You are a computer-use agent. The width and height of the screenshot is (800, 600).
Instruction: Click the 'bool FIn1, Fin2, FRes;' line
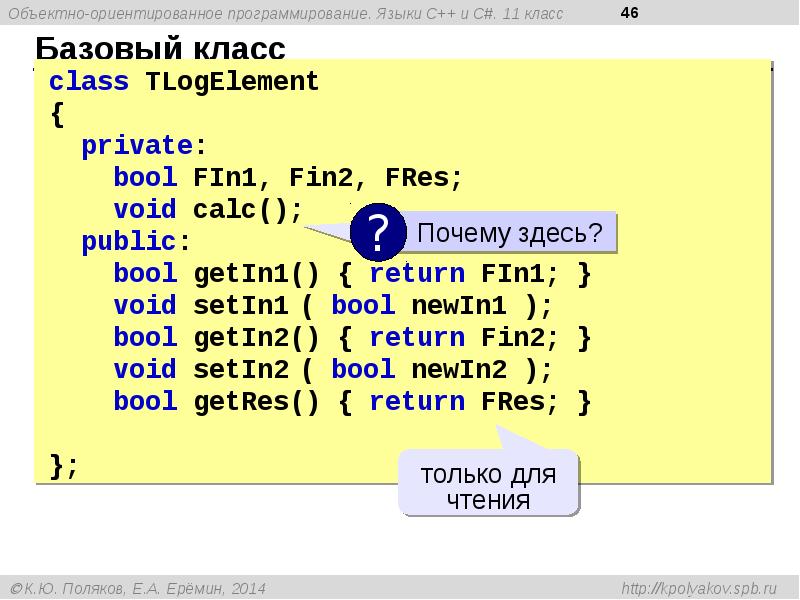(x=288, y=178)
